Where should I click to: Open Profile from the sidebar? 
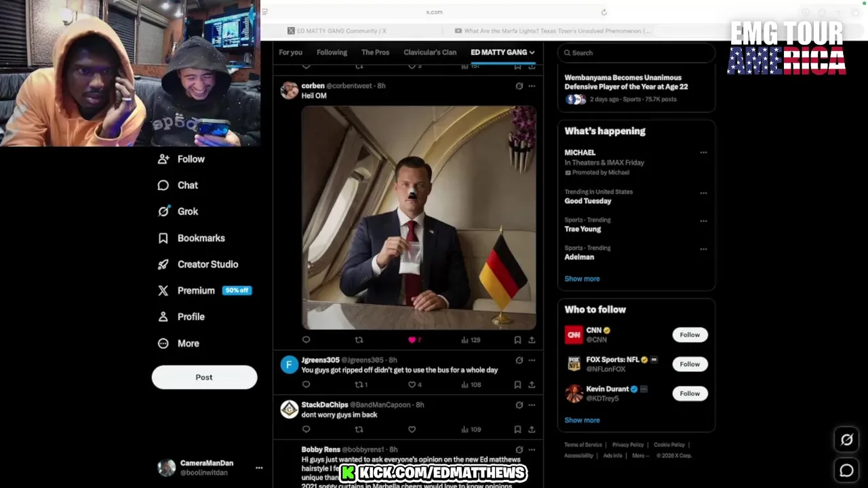[x=181, y=317]
